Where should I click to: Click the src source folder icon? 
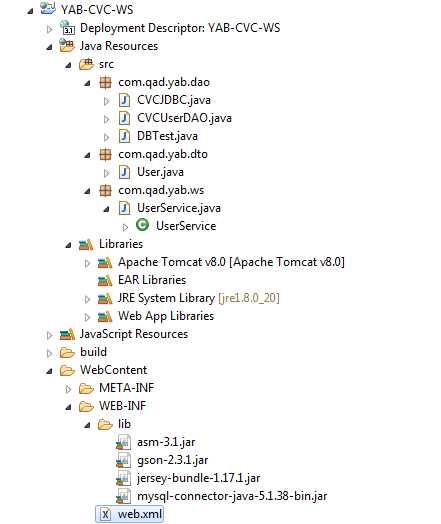pos(86,63)
